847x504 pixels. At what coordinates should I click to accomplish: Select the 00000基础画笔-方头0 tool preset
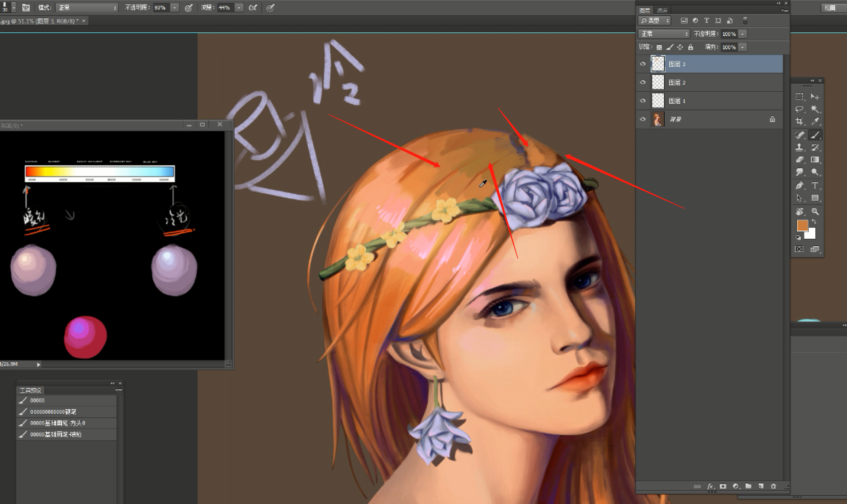(58, 423)
